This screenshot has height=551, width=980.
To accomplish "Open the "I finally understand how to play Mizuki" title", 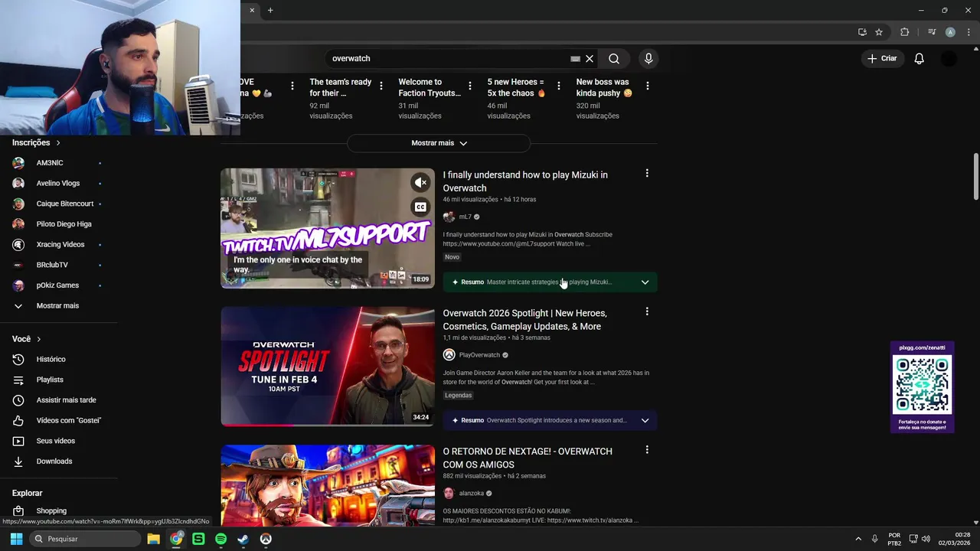I will (525, 181).
